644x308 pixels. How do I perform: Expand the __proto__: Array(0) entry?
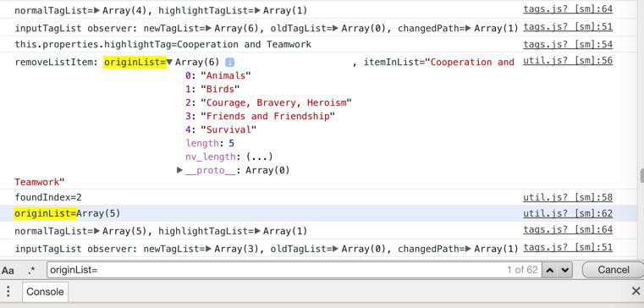(x=179, y=170)
